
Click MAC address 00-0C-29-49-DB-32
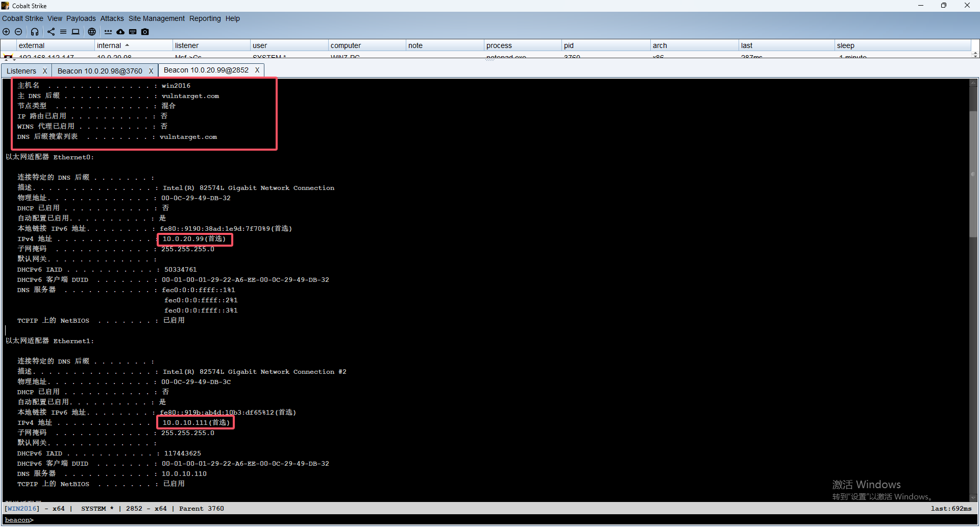[196, 198]
